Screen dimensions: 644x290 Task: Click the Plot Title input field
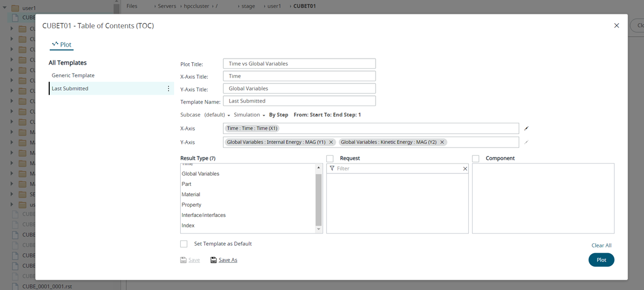[299, 64]
